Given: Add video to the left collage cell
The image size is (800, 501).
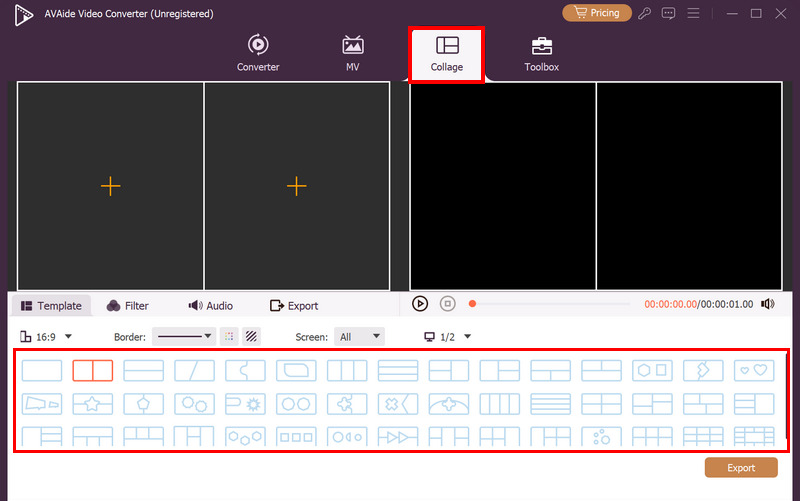Looking at the screenshot, I should (110, 186).
